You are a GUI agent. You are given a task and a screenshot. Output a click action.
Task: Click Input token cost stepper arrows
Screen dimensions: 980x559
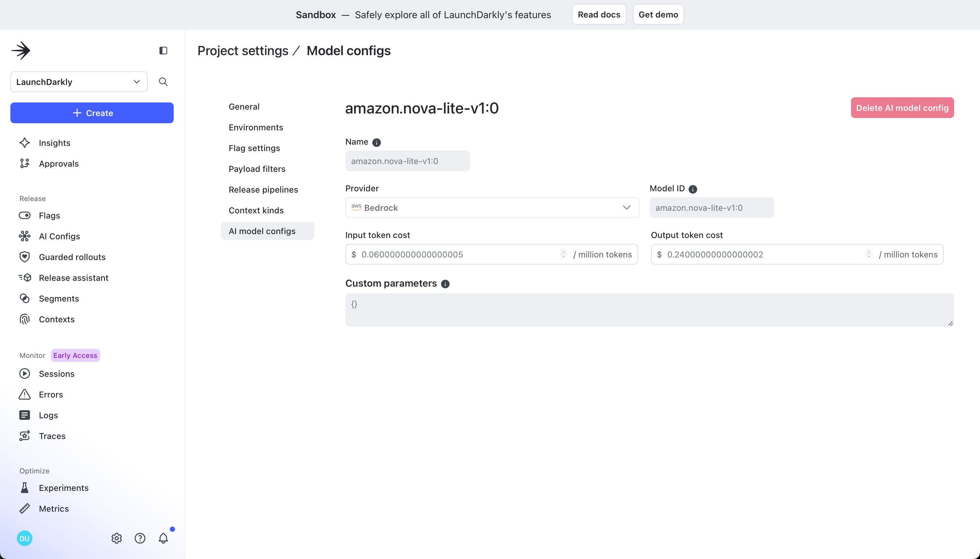563,254
